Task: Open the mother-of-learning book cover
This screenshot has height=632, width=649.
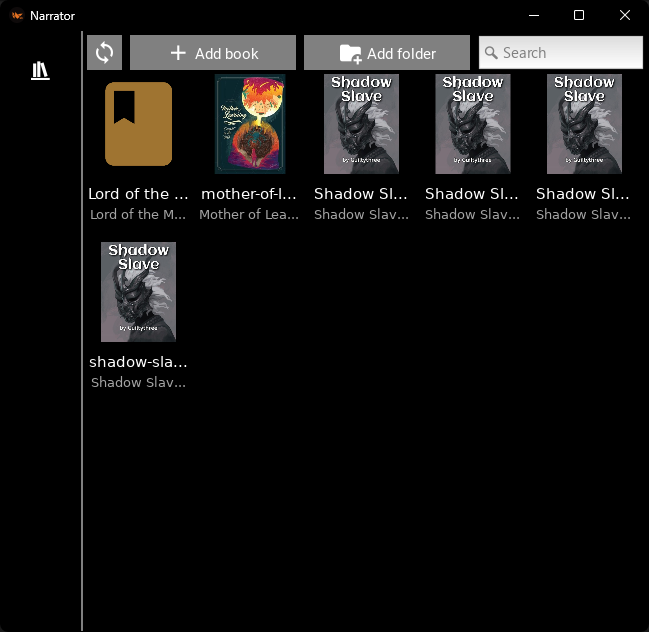Action: point(249,124)
